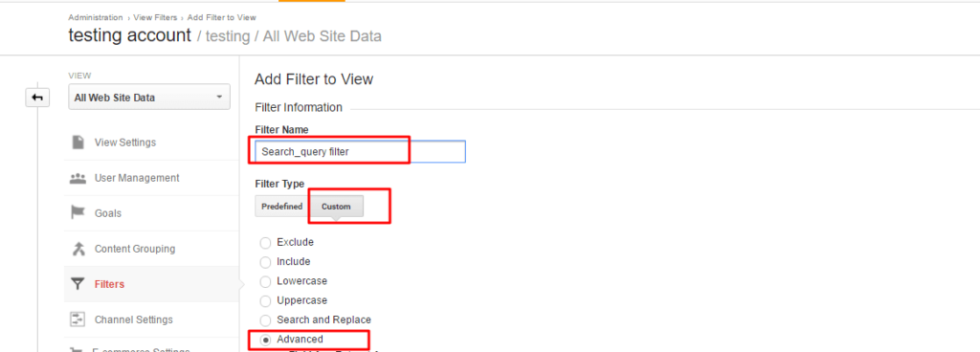Open View Filters breadcrumb link
This screenshot has height=352, width=980.
click(x=155, y=17)
